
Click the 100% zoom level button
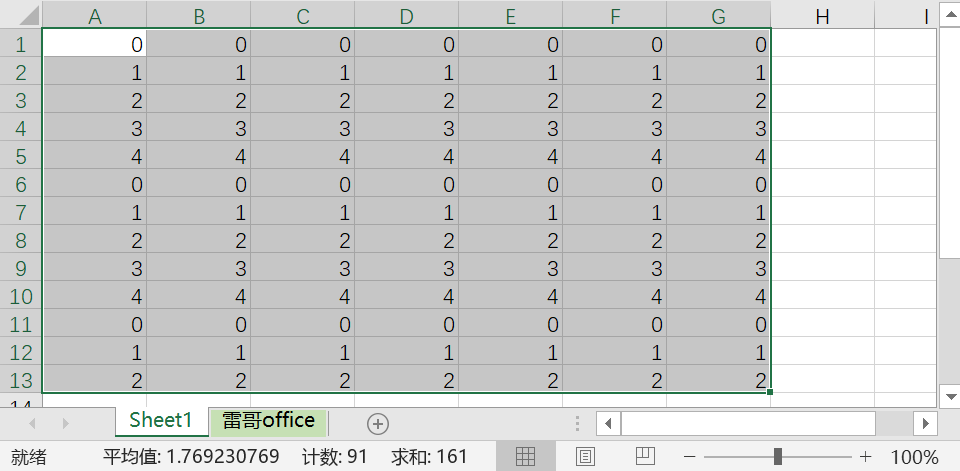point(914,457)
